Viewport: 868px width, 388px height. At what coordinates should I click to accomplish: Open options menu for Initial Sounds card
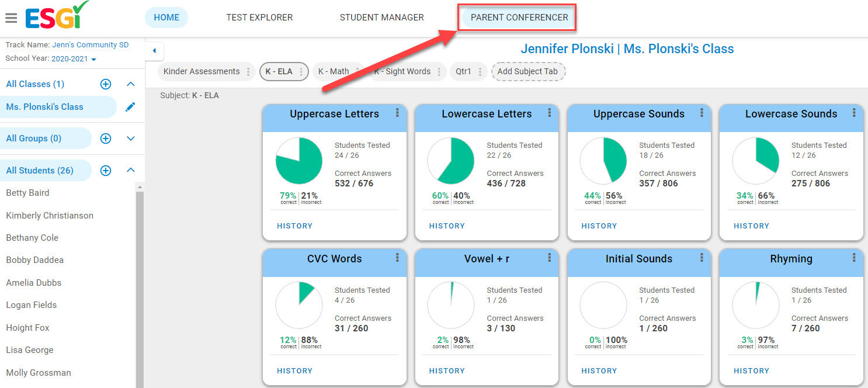702,258
